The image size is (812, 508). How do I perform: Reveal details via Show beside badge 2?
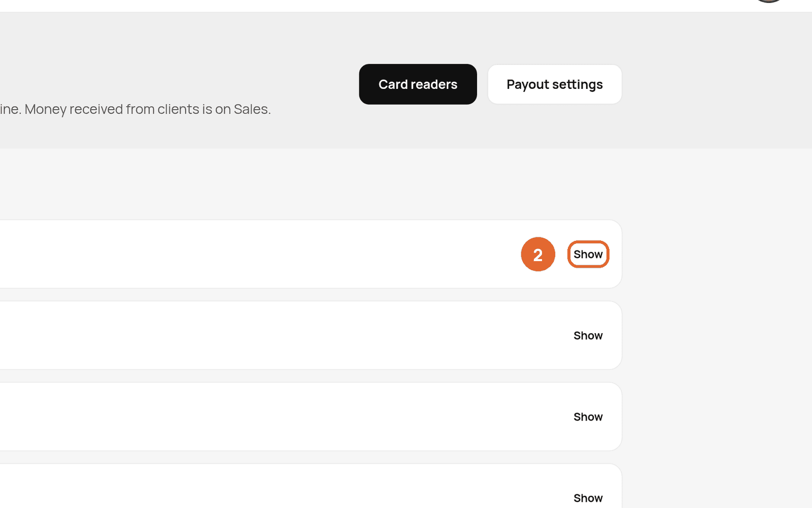(x=588, y=254)
